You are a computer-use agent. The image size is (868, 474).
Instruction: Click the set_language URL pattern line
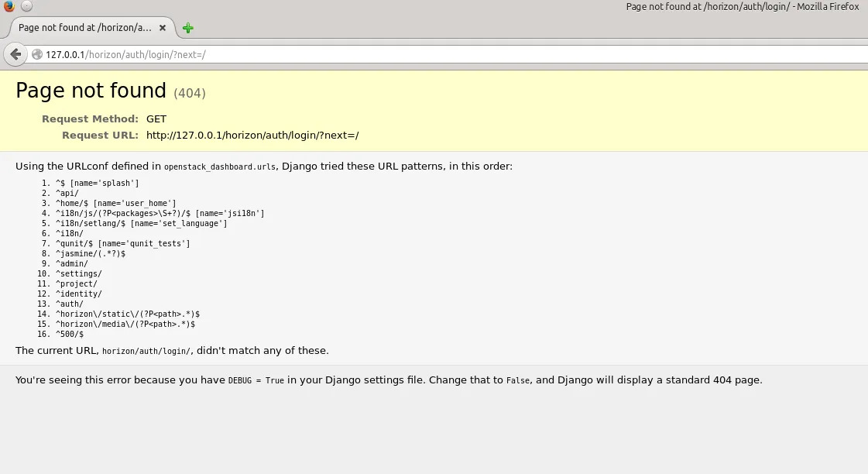pyautogui.click(x=141, y=223)
